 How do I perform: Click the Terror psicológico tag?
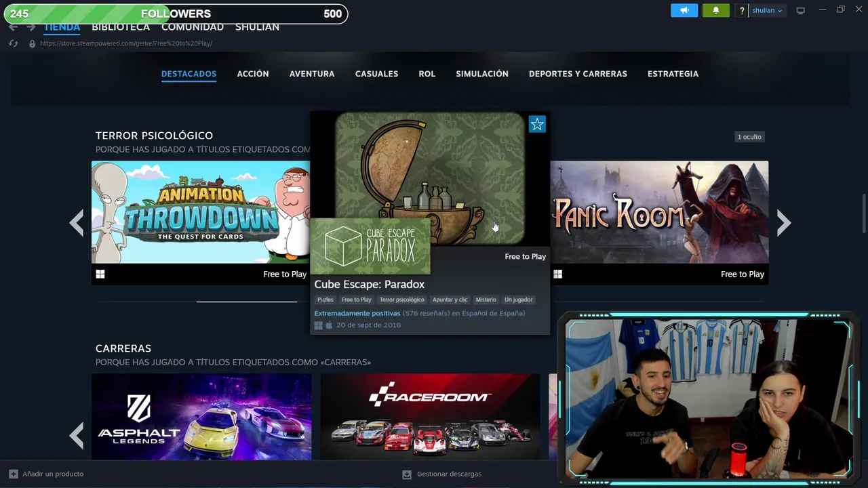pos(402,300)
